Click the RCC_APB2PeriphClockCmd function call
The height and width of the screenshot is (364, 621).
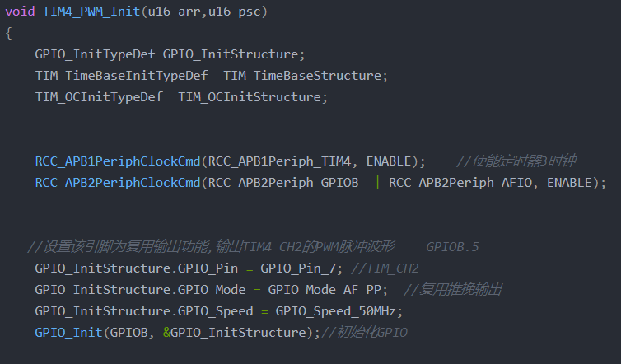click(x=118, y=182)
